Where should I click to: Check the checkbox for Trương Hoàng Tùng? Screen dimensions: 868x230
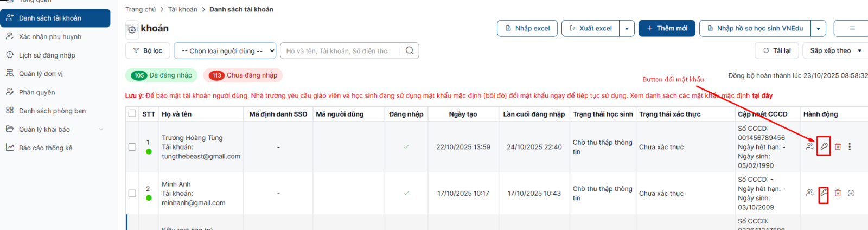(132, 147)
